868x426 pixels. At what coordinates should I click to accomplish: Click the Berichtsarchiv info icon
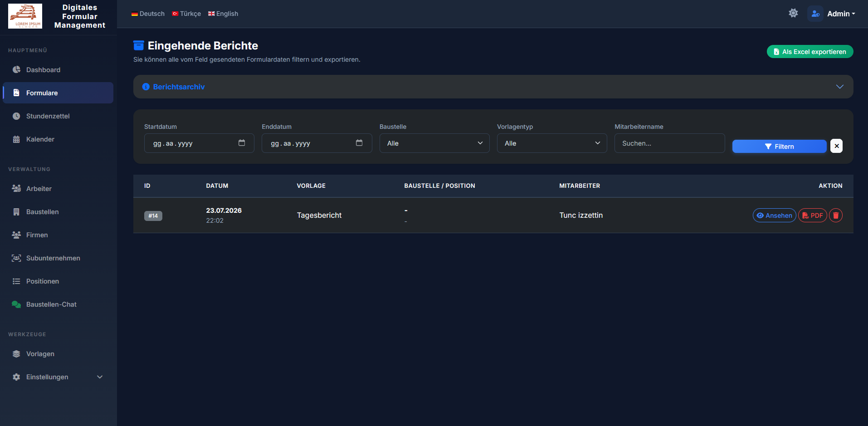pyautogui.click(x=146, y=87)
